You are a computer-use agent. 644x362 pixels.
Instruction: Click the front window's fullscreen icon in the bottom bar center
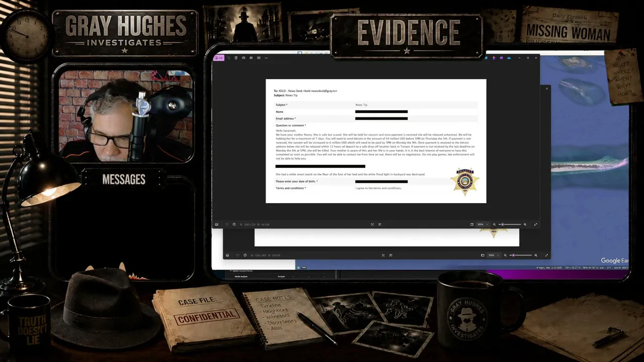pos(372,224)
